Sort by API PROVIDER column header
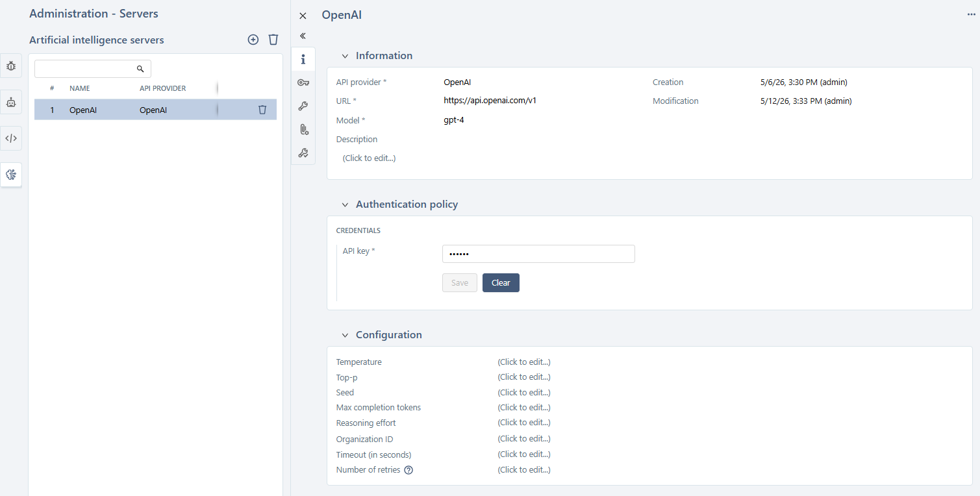Screen dimensions: 980x496 coord(163,88)
